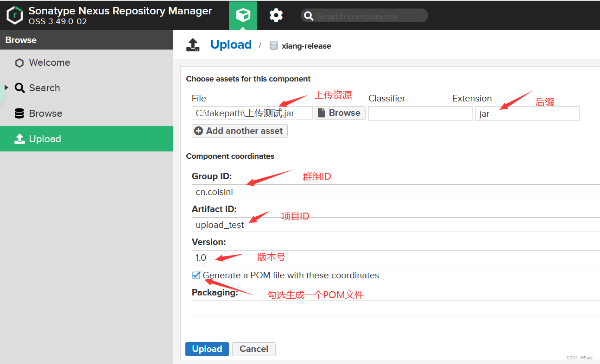The height and width of the screenshot is (364, 600).
Task: Click the magnifier icon in the search box
Action: pyautogui.click(x=309, y=16)
